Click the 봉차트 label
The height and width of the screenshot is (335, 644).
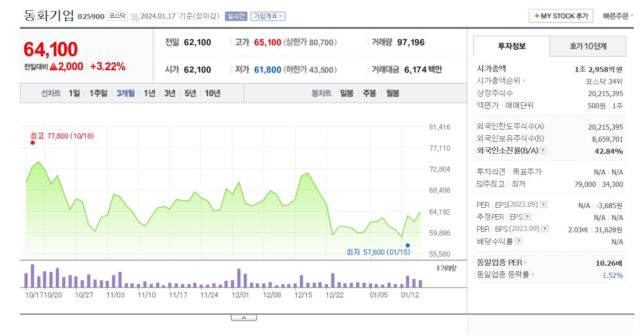point(321,93)
